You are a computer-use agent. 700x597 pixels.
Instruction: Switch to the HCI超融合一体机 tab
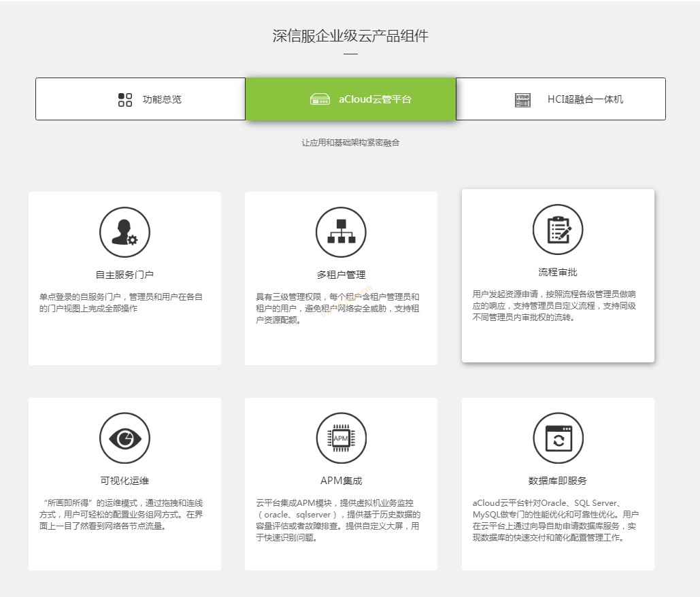coord(559,99)
